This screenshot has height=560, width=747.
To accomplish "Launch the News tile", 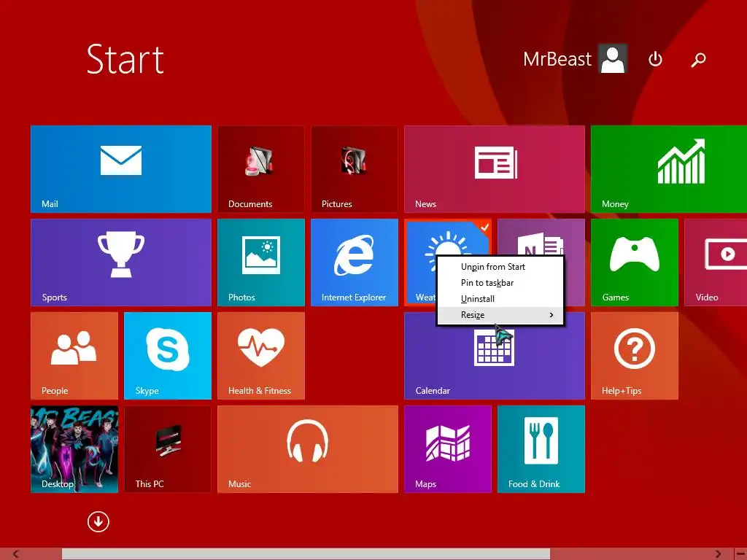I will coord(495,169).
